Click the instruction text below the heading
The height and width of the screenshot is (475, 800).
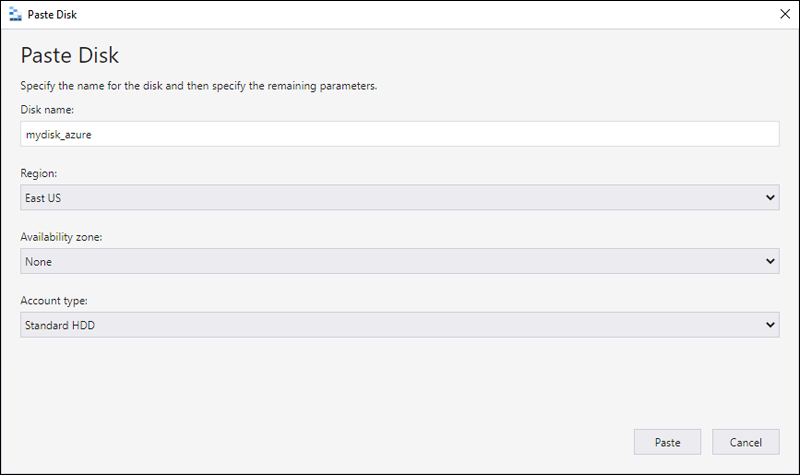click(x=198, y=86)
